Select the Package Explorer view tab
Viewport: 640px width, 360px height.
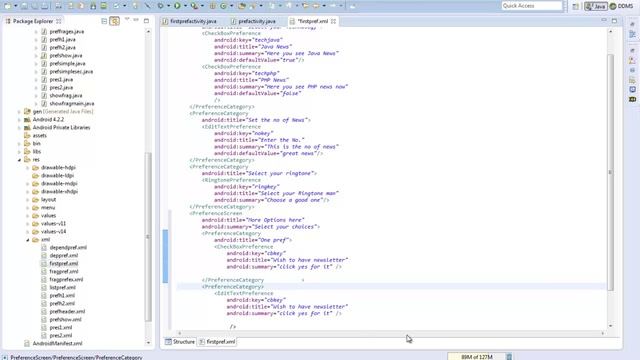click(33, 21)
